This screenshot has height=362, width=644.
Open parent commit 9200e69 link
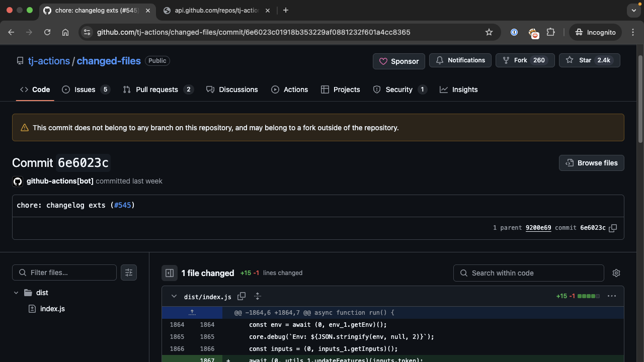click(x=538, y=228)
